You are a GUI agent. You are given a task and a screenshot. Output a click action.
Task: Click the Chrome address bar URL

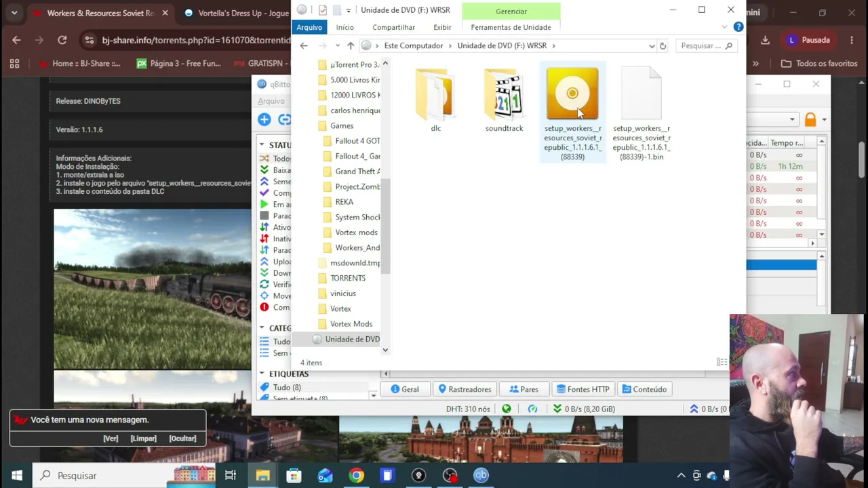[x=196, y=40]
